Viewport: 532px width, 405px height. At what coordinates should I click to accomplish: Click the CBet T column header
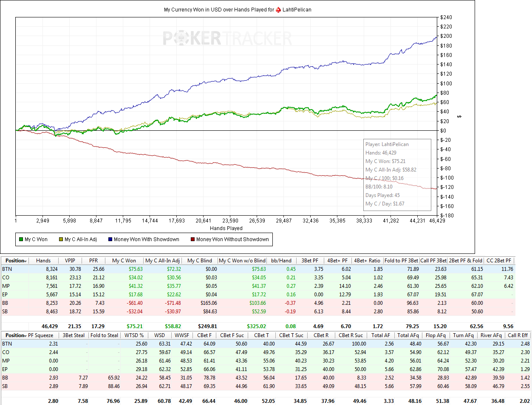262,335
